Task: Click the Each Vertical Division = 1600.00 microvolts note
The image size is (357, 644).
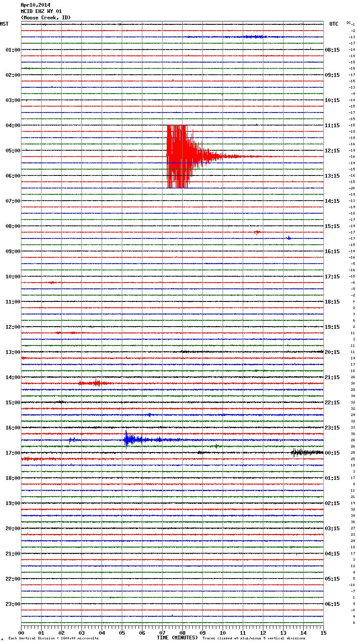Action: 54,639
